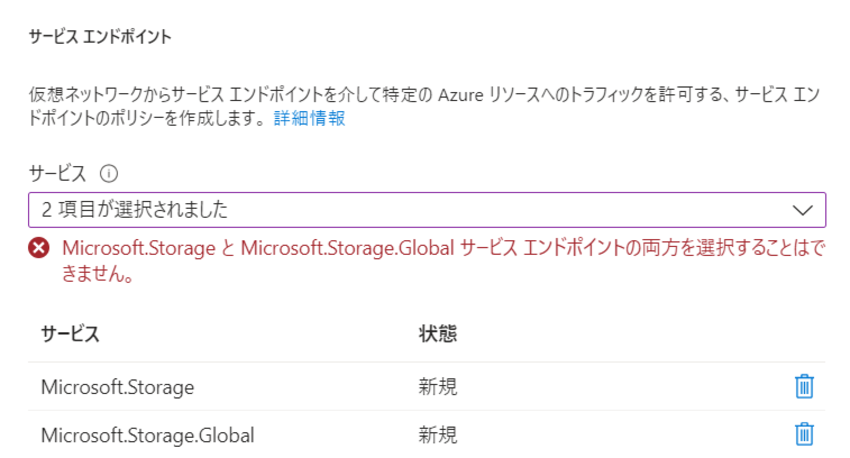
Task: Click the red 'きません。' error text line
Action: point(98,274)
